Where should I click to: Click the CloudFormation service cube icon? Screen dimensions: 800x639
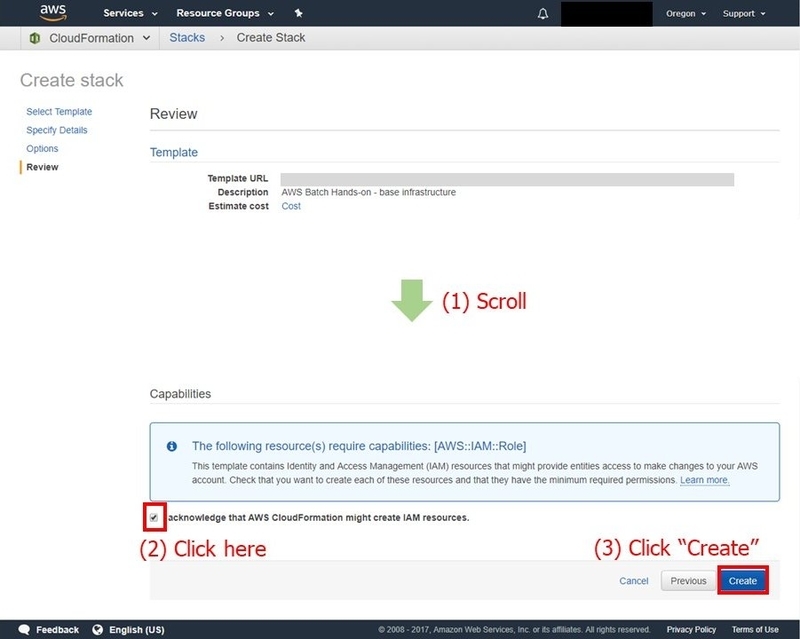pyautogui.click(x=35, y=38)
